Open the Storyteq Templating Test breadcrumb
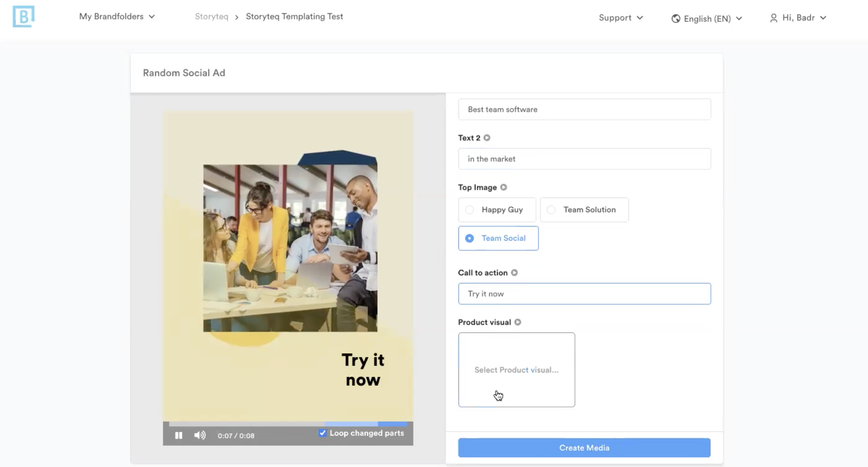 (294, 17)
